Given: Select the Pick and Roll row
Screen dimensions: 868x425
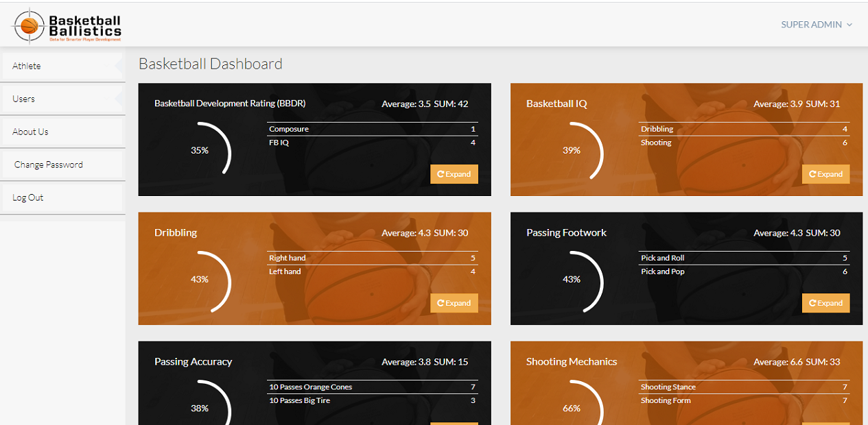Looking at the screenshot, I should [743, 258].
